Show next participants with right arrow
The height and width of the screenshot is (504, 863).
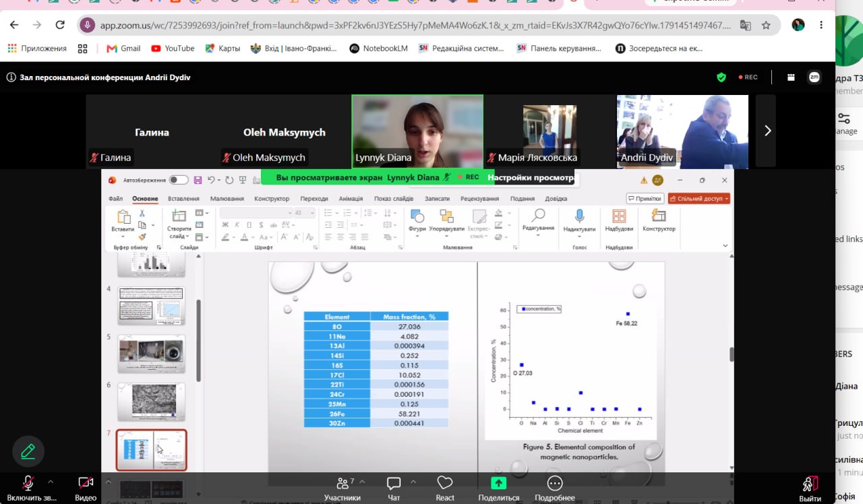(767, 131)
